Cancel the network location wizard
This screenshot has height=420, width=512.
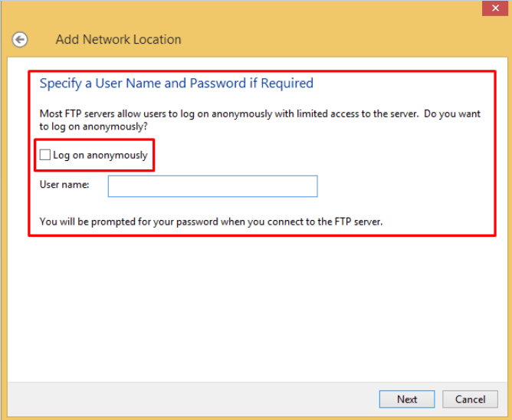470,399
